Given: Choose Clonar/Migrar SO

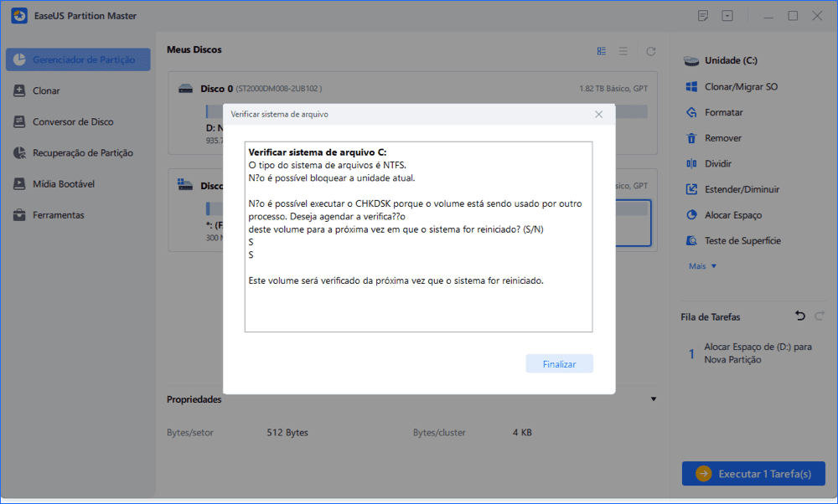Looking at the screenshot, I should click(741, 86).
